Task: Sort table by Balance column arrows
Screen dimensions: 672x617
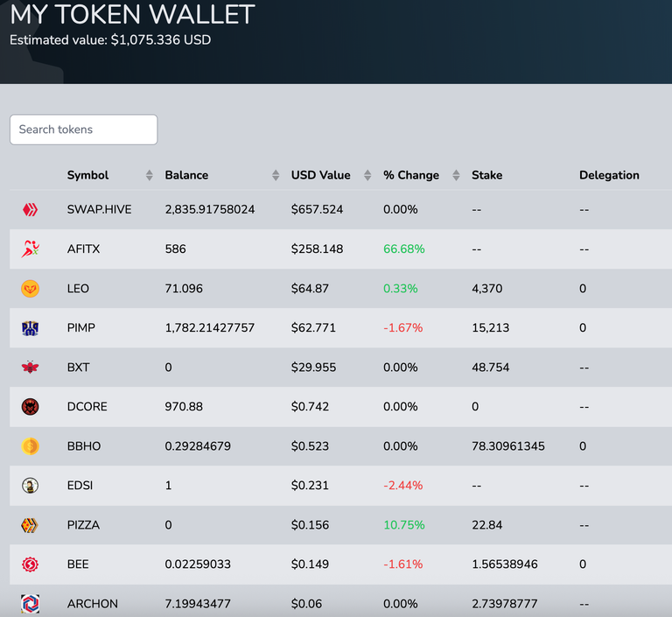Action: tap(276, 175)
